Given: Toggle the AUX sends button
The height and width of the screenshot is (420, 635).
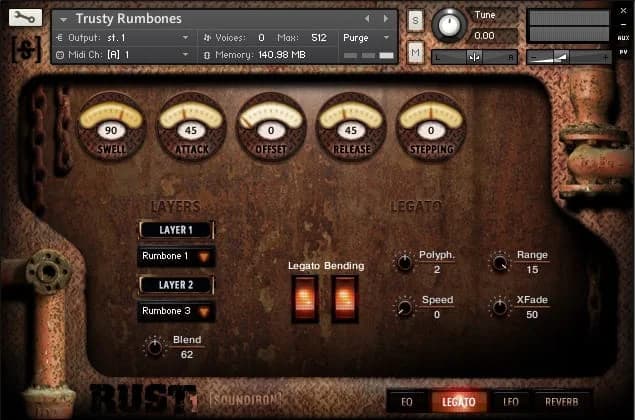Looking at the screenshot, I should coord(623,38).
